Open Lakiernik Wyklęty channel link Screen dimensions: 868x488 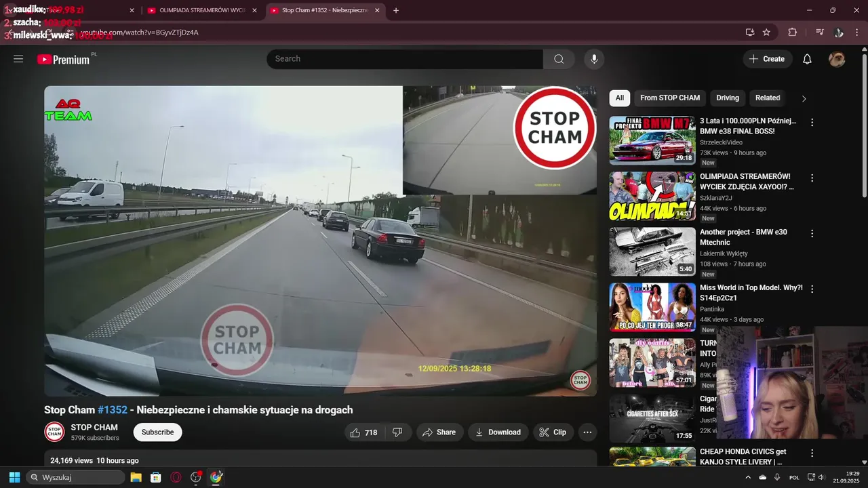point(724,253)
